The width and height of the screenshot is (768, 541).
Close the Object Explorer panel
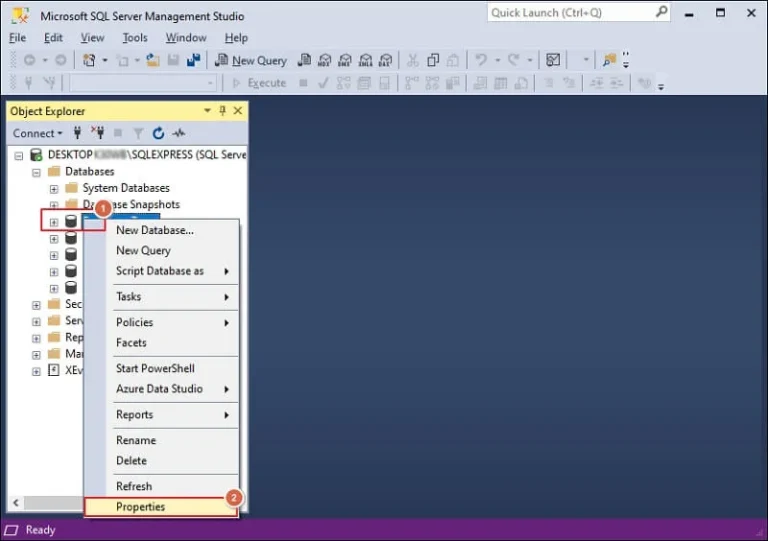click(x=238, y=111)
